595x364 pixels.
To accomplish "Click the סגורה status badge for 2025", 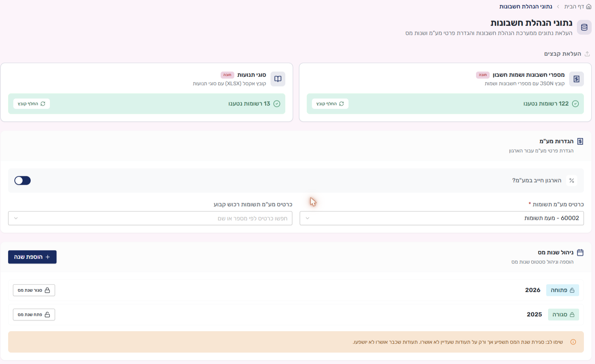I will 563,314.
